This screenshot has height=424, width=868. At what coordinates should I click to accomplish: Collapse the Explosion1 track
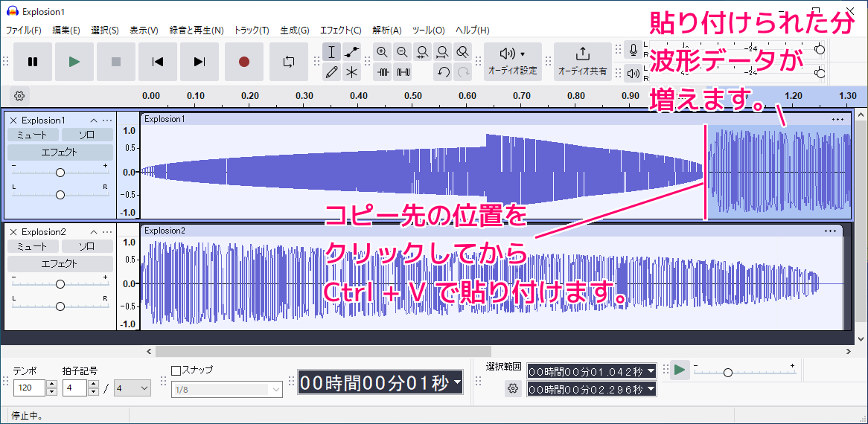coord(94,121)
